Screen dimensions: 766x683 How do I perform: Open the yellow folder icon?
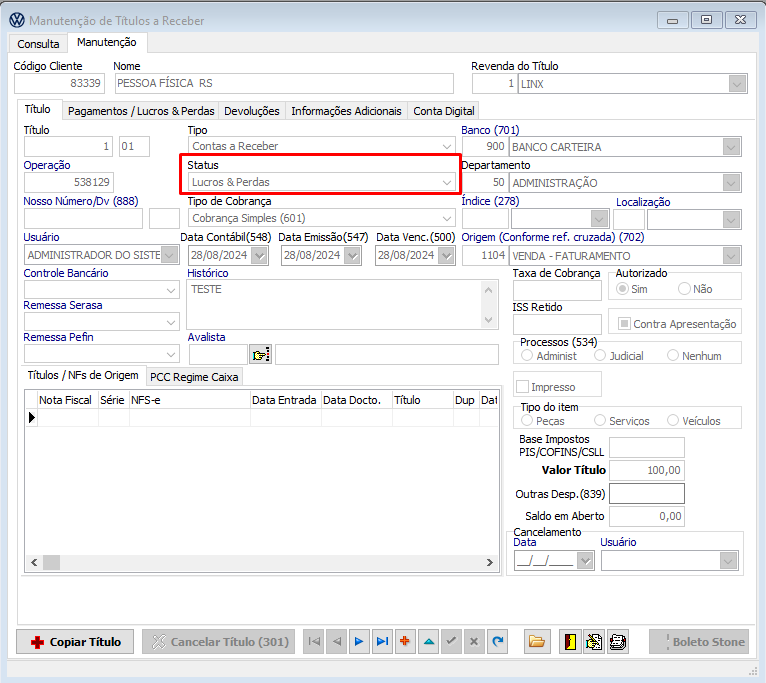537,642
